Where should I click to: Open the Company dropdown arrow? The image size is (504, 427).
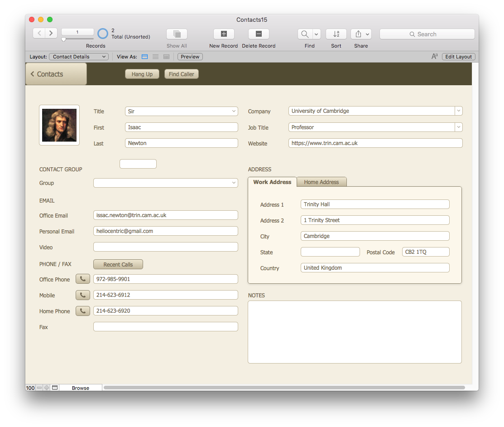click(x=458, y=111)
